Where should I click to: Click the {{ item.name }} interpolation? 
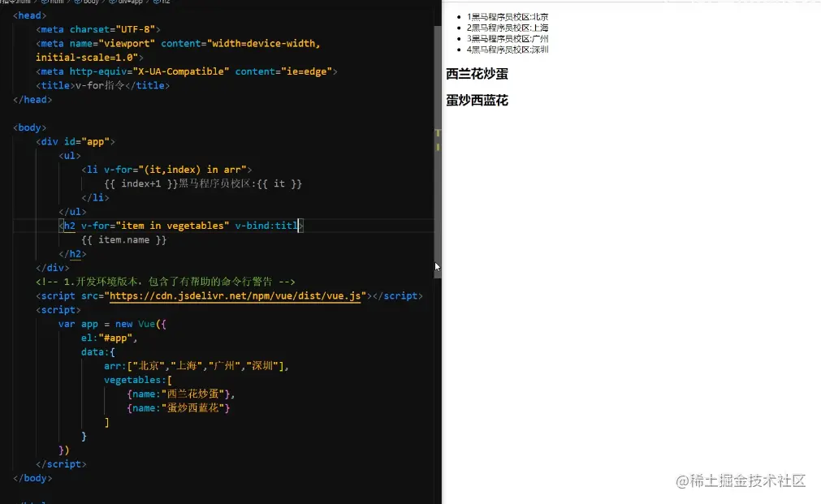coord(124,239)
